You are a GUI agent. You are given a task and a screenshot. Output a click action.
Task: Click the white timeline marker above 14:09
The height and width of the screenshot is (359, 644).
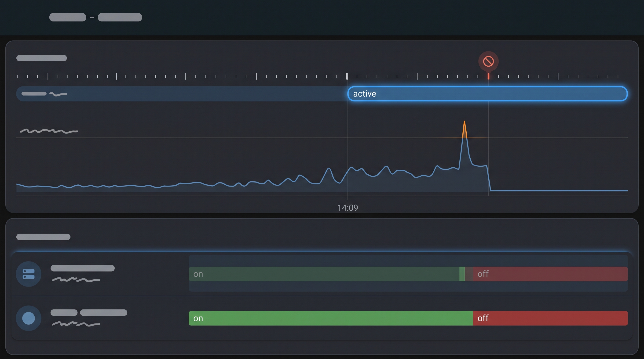pos(347,76)
